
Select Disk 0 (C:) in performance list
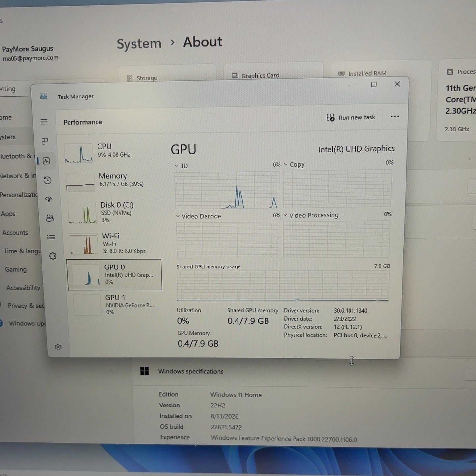coord(114,212)
